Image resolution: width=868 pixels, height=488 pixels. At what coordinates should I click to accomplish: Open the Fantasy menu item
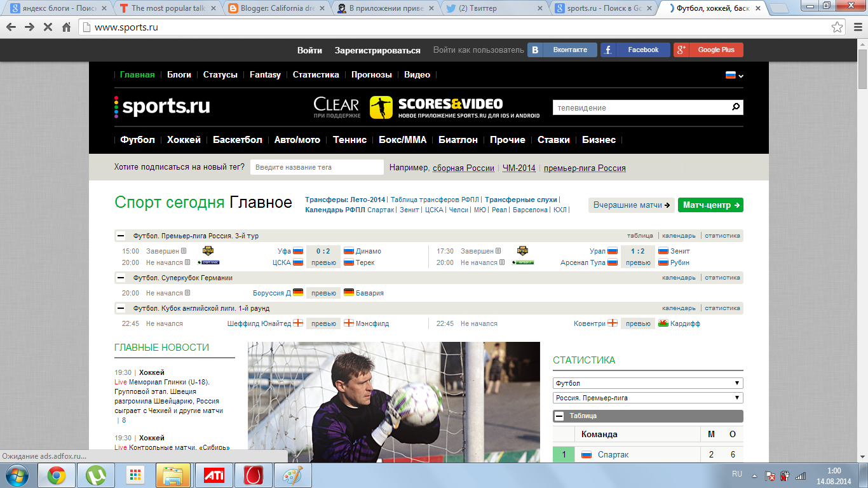pyautogui.click(x=265, y=74)
